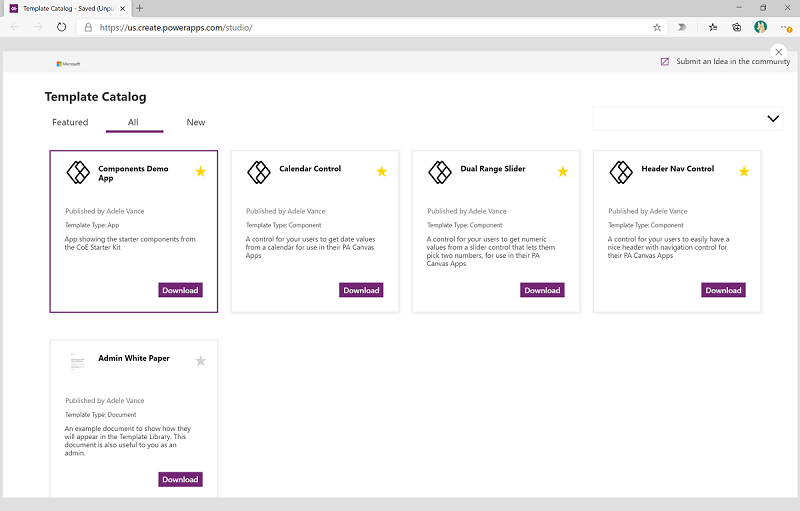
Task: Close the Template Catalog browser tab
Action: (x=122, y=9)
